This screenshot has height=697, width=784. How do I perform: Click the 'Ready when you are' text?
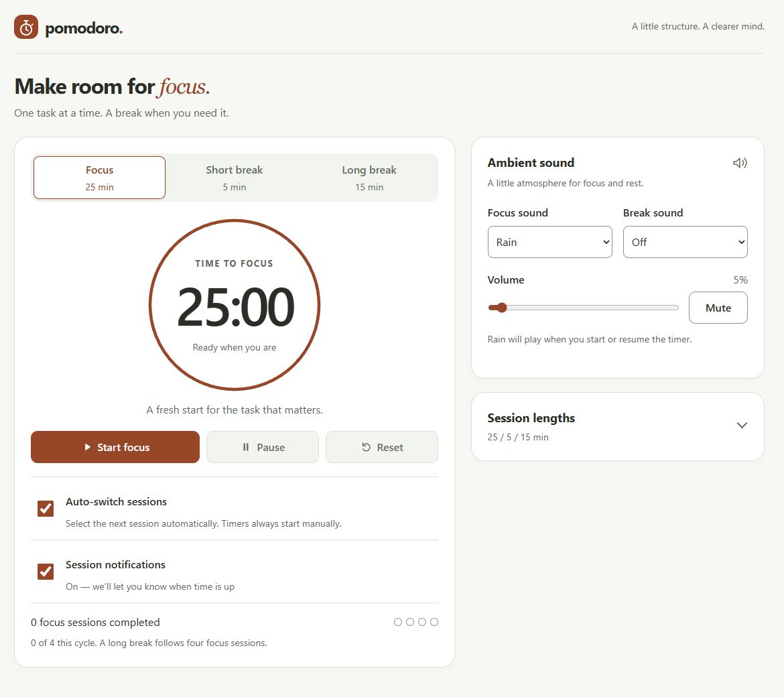(x=235, y=348)
